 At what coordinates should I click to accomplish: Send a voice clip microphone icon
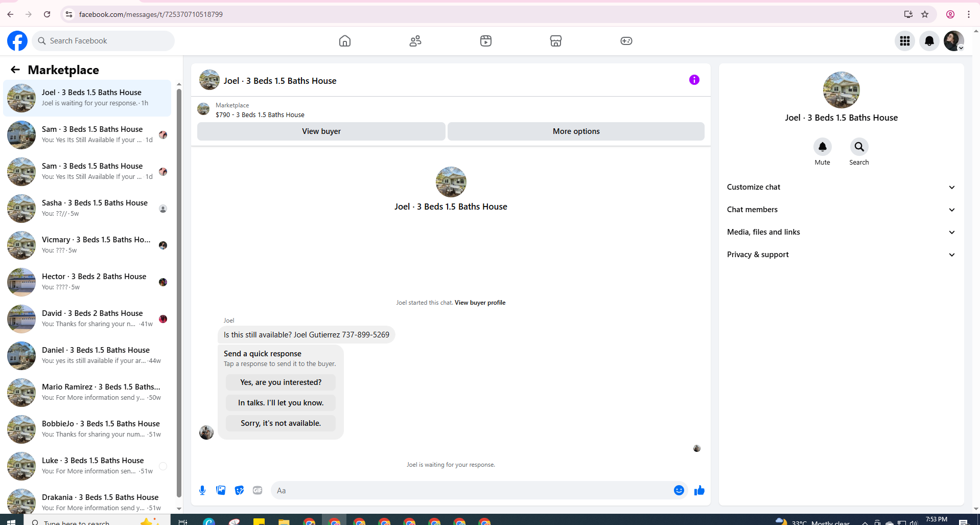pyautogui.click(x=202, y=491)
